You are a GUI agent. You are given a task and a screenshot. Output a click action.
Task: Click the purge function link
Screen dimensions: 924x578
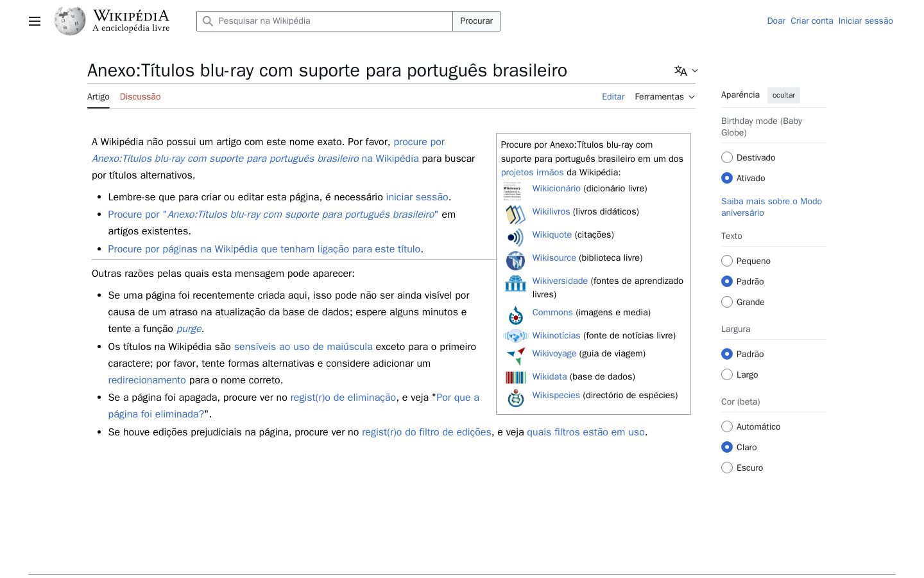189,329
